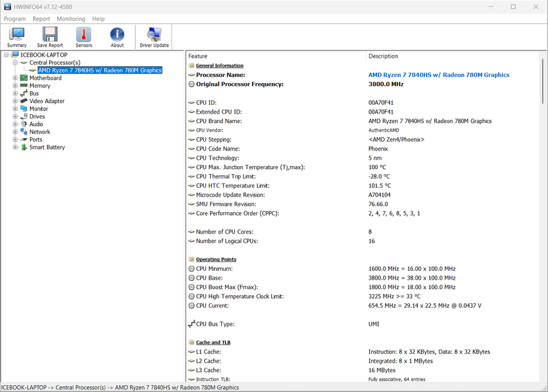548x392 pixels.
Task: Select the Network node in the tree
Action: 39,132
